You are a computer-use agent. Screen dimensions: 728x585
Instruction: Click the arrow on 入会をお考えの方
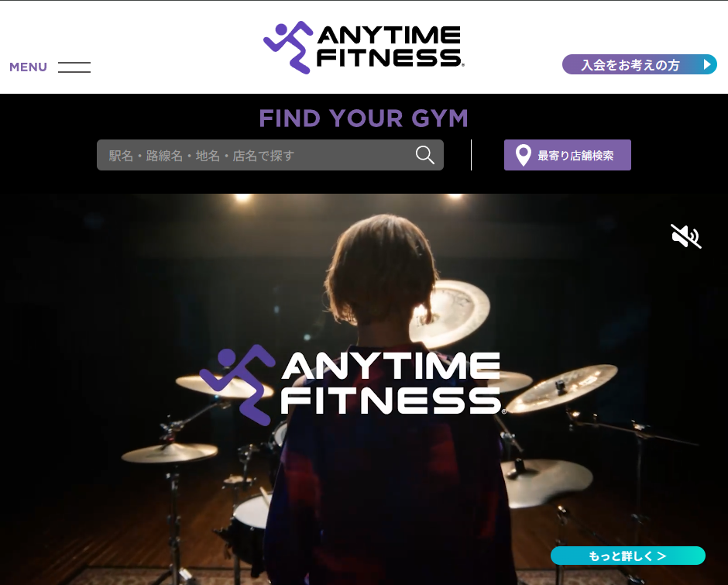pos(707,64)
